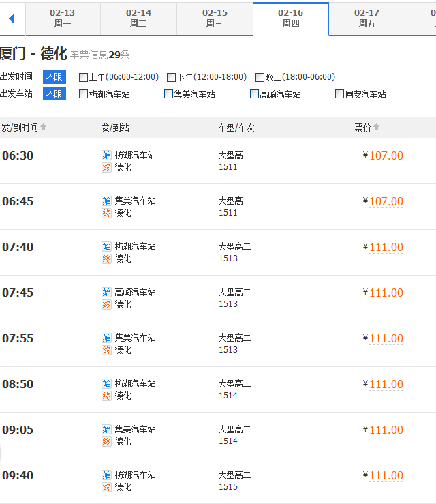The image size is (436, 504).
Task: Switch to the 02-15 周三 date tab
Action: tap(215, 18)
